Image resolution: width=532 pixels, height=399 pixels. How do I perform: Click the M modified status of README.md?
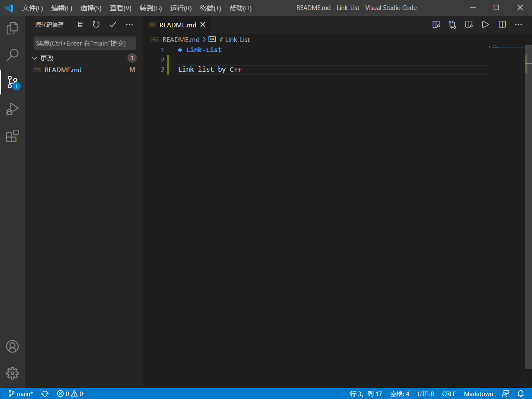(132, 70)
